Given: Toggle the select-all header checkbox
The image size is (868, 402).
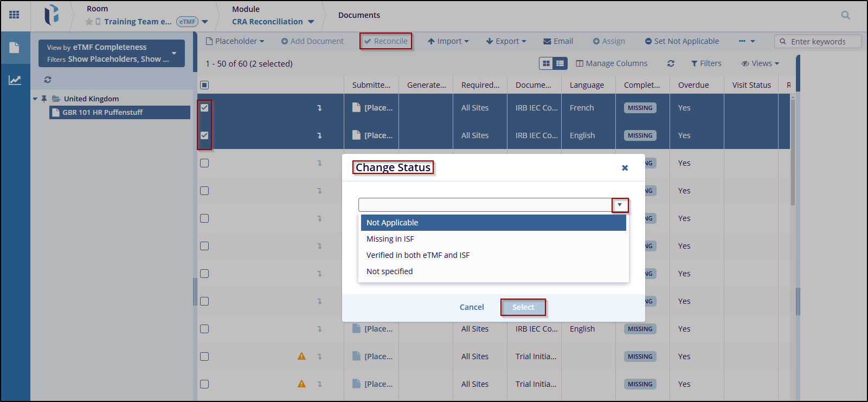Looking at the screenshot, I should coord(204,85).
